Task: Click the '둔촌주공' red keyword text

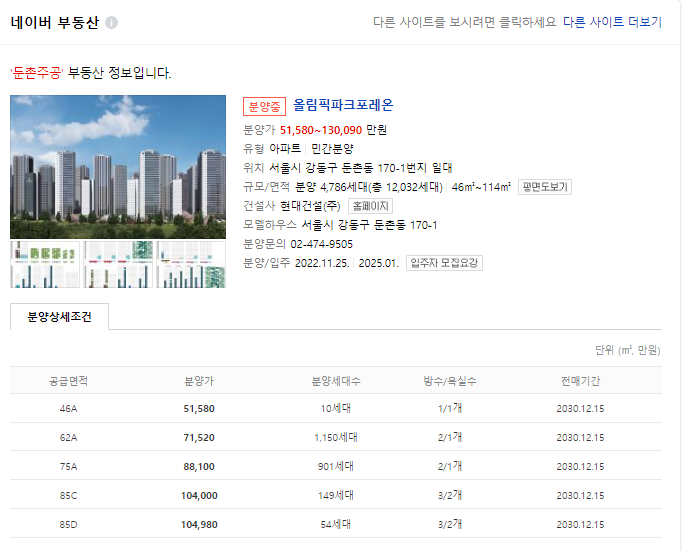Action: pyautogui.click(x=37, y=73)
